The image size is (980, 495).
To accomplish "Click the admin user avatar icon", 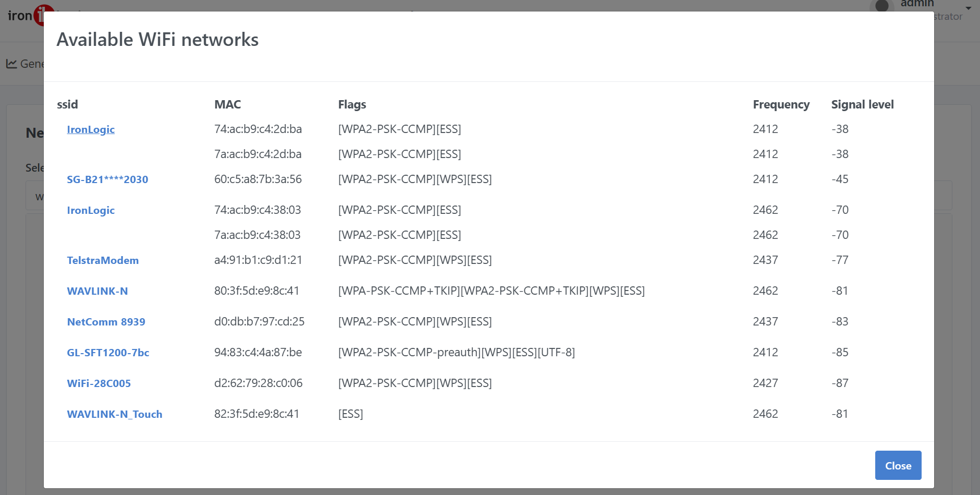I will pos(881,5).
